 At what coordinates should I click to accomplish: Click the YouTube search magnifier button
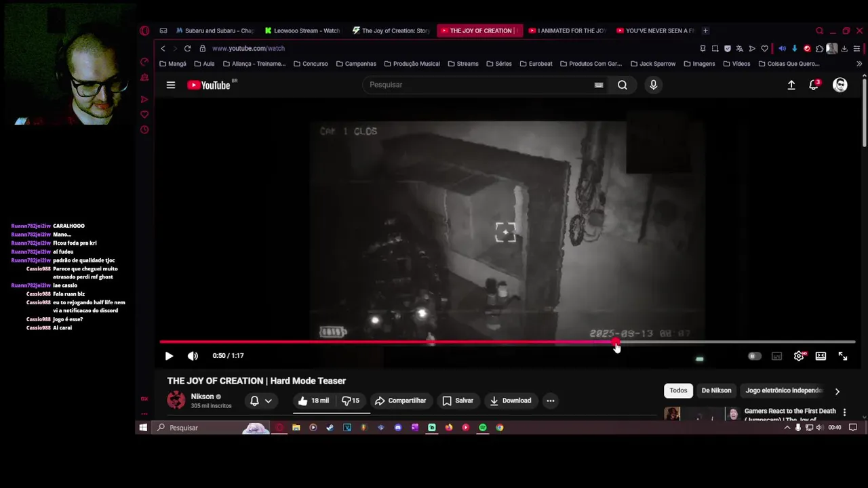click(623, 85)
